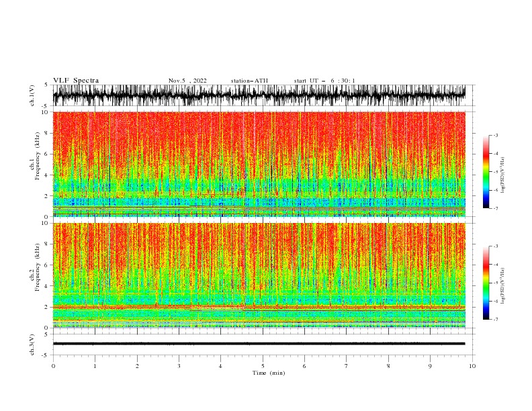532x411 pixels.
Task: Click the "1" tick on the time axis
Action: coord(95,366)
